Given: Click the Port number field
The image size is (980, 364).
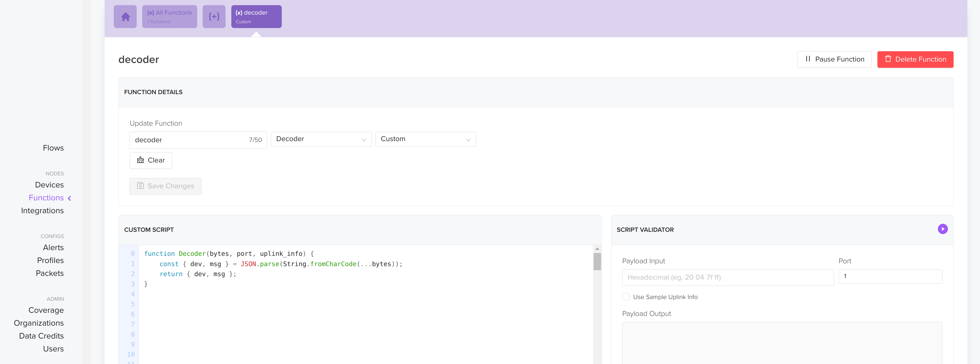Looking at the screenshot, I should click(890, 277).
